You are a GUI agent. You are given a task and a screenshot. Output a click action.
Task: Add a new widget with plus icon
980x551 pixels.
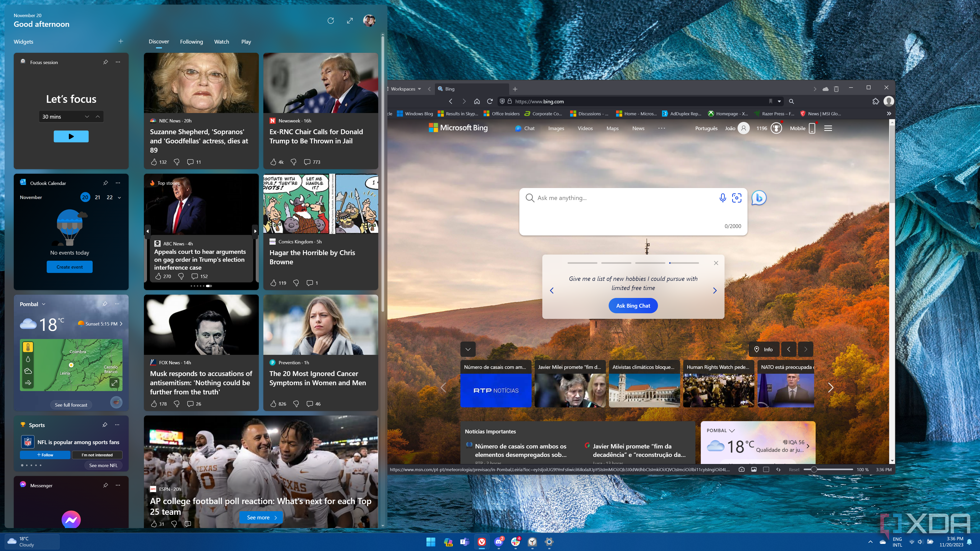[x=121, y=41]
